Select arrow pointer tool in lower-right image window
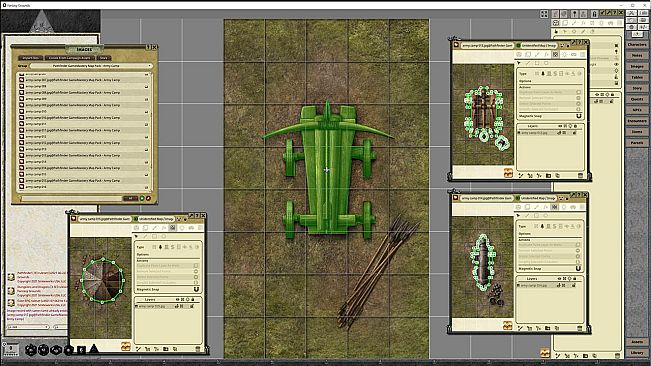 tap(518, 216)
